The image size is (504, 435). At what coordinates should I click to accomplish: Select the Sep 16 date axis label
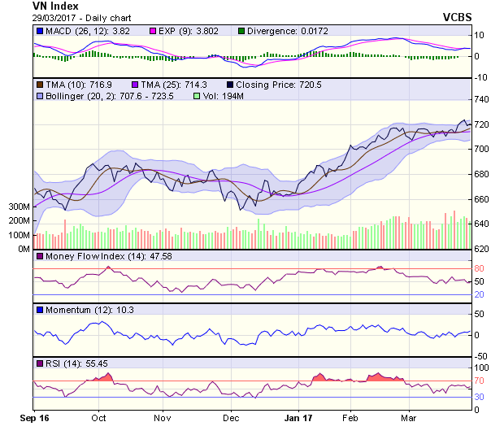(34, 417)
